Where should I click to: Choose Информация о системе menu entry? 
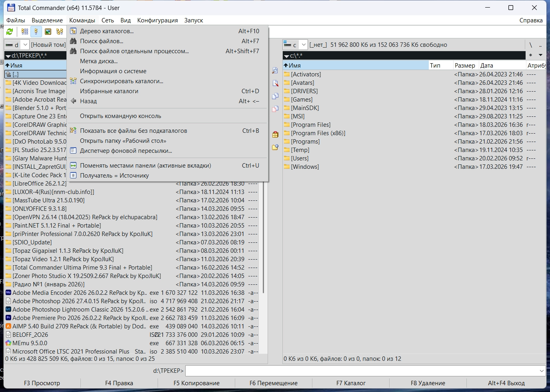[168, 71]
